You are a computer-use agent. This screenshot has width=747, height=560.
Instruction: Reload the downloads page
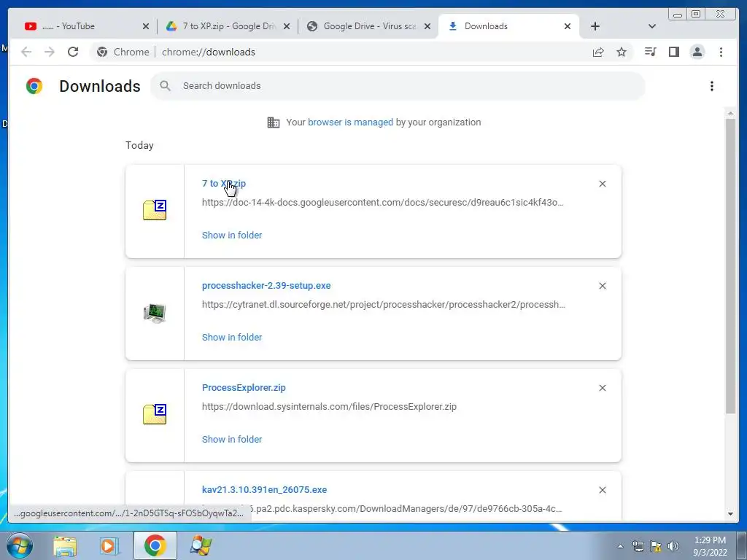(73, 52)
